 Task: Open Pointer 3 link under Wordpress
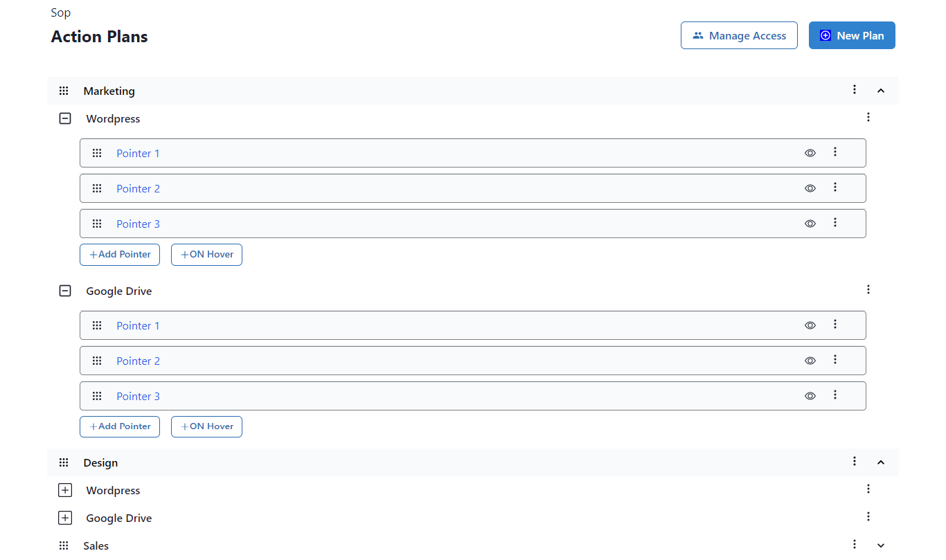tap(138, 224)
